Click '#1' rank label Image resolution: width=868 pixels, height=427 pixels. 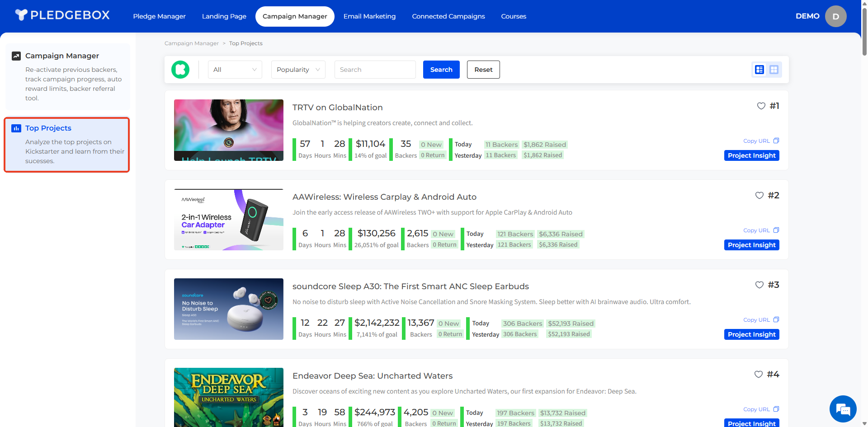click(774, 106)
